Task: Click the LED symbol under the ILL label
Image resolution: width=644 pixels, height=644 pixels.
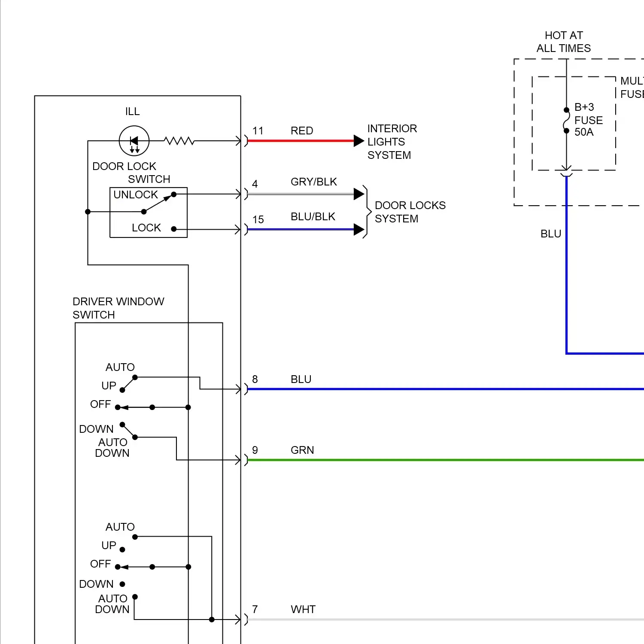Action: (134, 141)
